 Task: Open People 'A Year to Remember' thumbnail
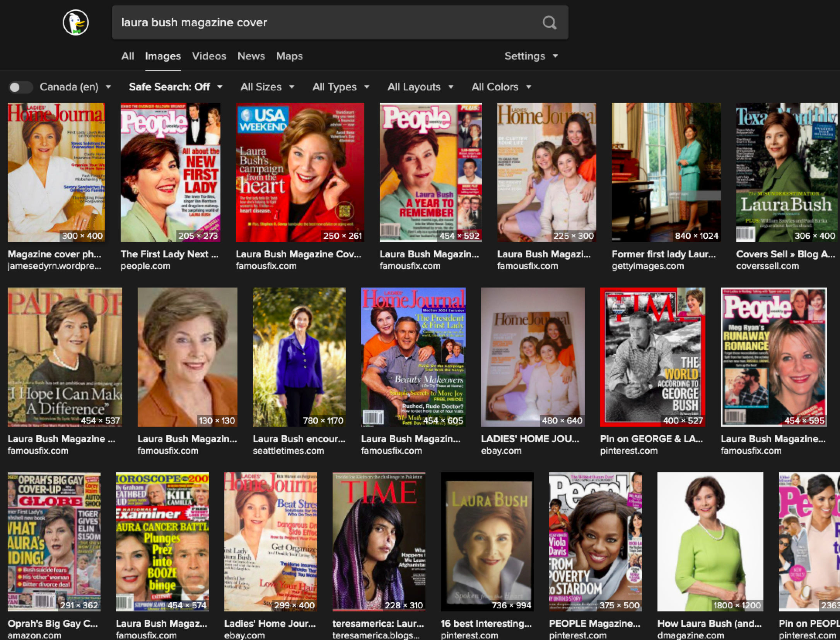pyautogui.click(x=431, y=172)
